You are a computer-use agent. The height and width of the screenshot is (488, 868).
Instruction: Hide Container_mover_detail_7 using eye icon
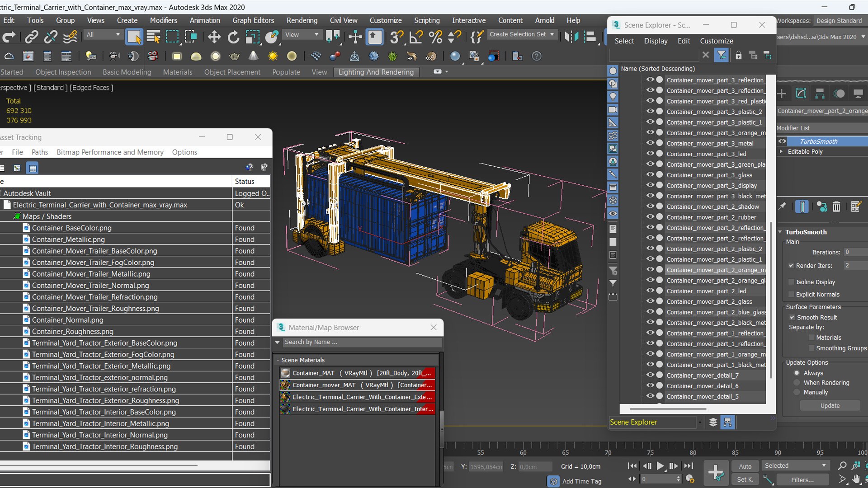[x=650, y=375]
